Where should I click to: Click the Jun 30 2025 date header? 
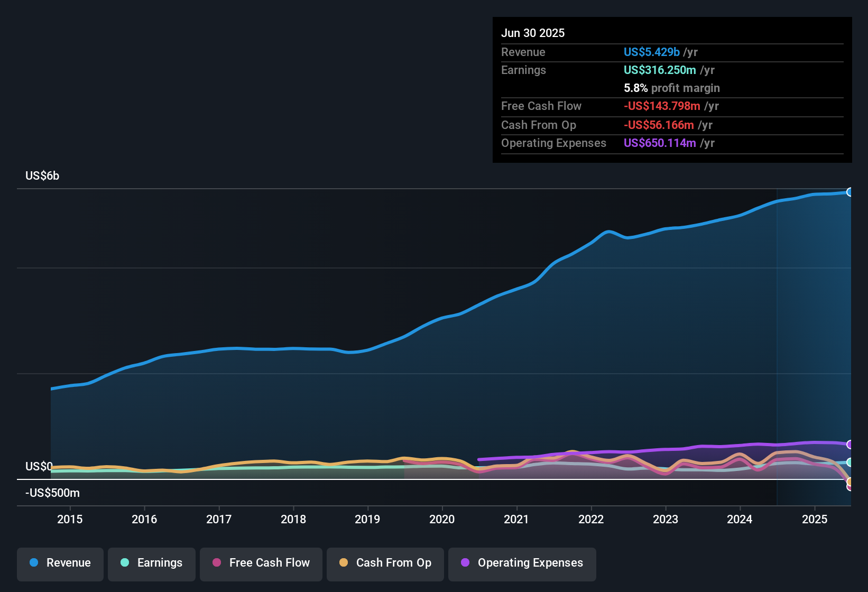pyautogui.click(x=533, y=33)
